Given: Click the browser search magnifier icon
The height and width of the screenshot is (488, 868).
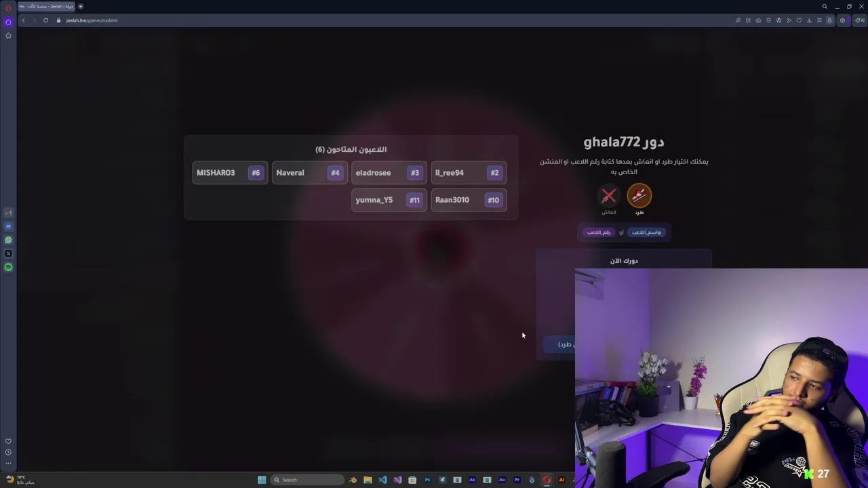Looking at the screenshot, I should point(825,7).
